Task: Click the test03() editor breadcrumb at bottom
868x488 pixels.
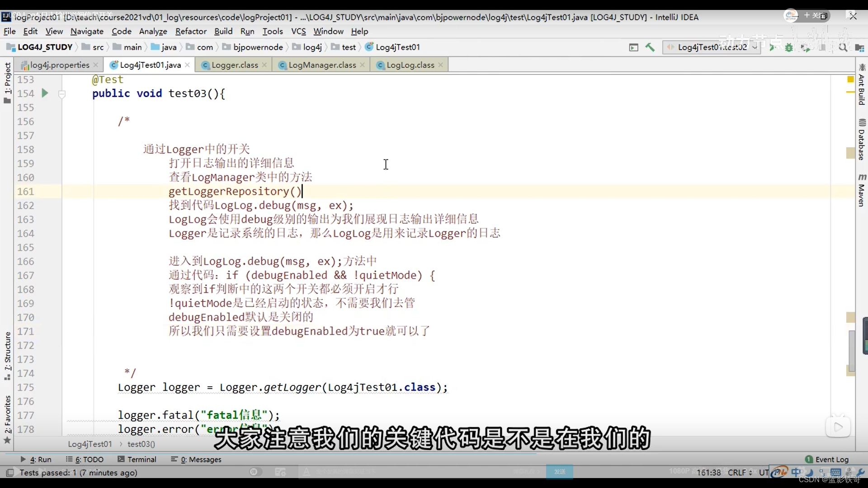Action: [141, 444]
